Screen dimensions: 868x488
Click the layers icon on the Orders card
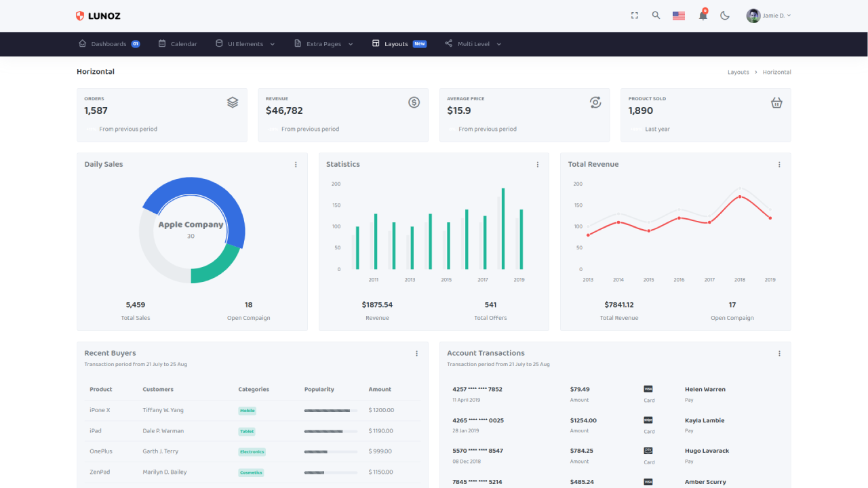[233, 102]
